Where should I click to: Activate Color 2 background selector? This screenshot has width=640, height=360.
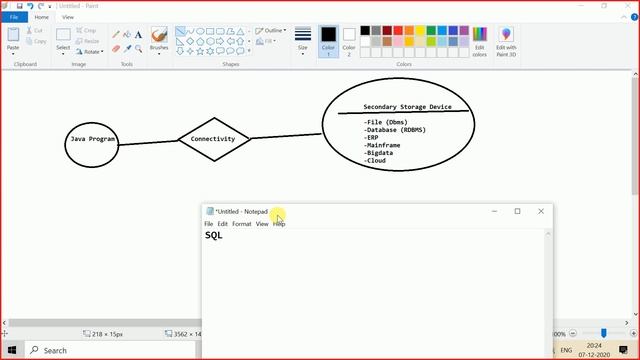[x=349, y=42]
